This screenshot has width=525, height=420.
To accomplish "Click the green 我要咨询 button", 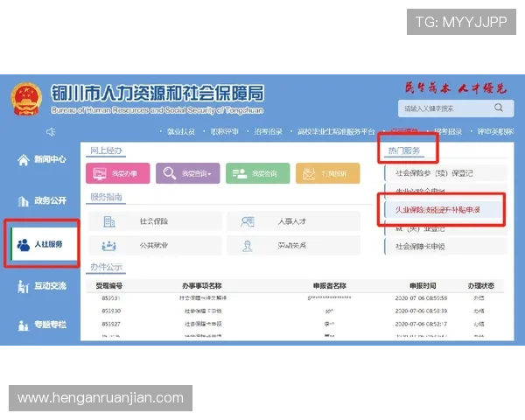I will tap(258, 173).
